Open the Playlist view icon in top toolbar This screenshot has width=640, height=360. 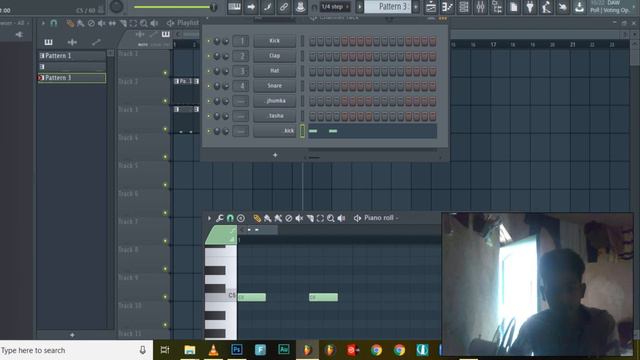point(431,7)
